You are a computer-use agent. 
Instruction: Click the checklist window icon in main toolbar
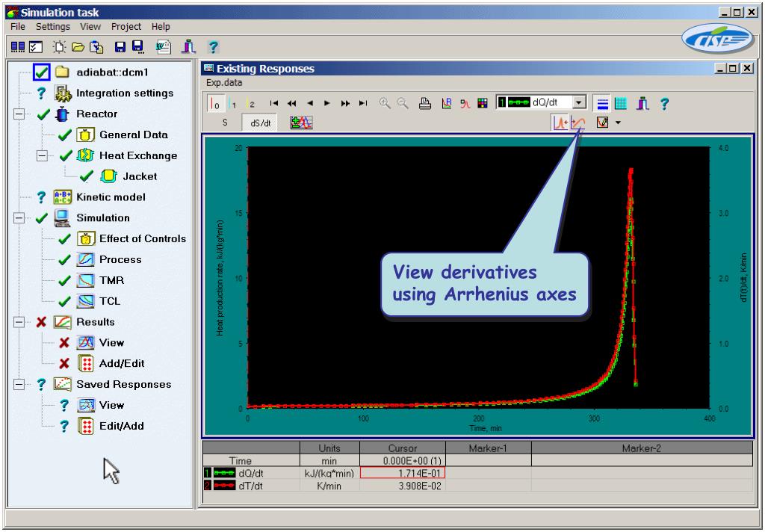(x=36, y=47)
